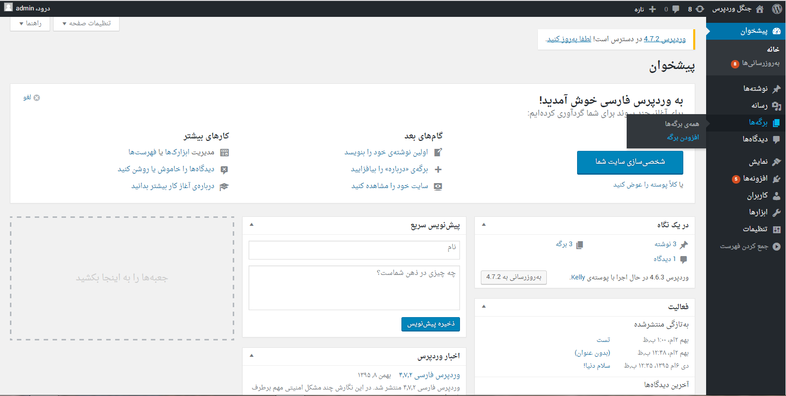
Task: Click 'دیدگاه‌ها را خاموش یا روشن کنید' link
Action: pyautogui.click(x=167, y=169)
